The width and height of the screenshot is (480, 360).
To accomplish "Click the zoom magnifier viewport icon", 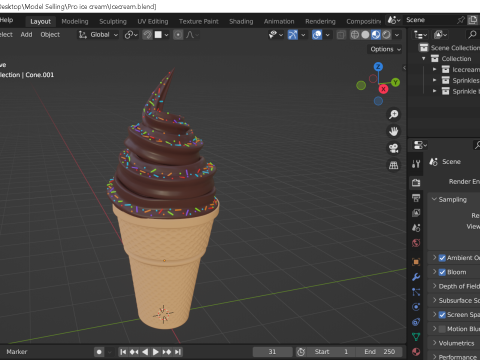I will pyautogui.click(x=394, y=114).
